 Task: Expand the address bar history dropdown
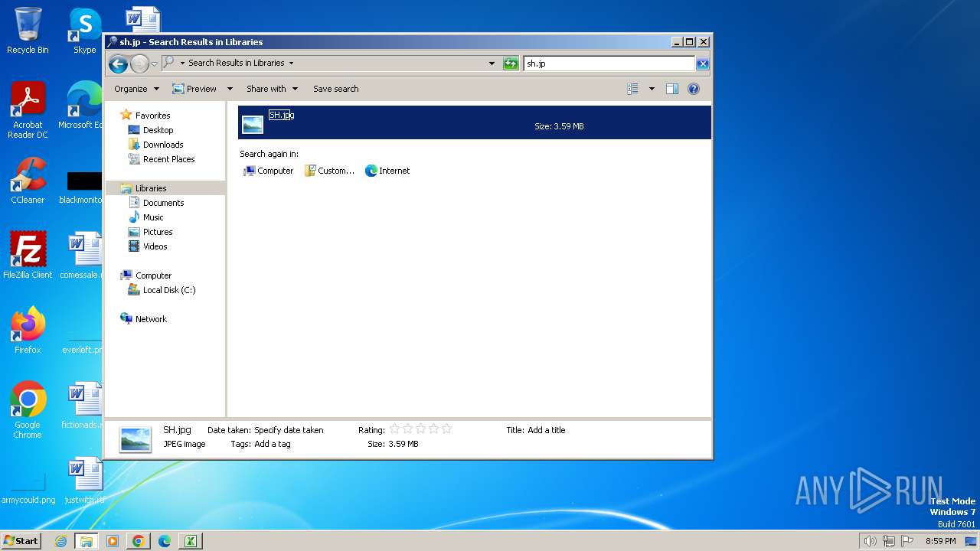click(x=492, y=64)
